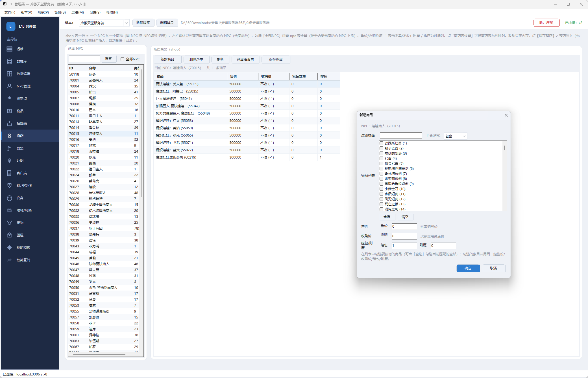Open the 版本 server version dropdown
This screenshot has height=378, width=588.
point(104,23)
